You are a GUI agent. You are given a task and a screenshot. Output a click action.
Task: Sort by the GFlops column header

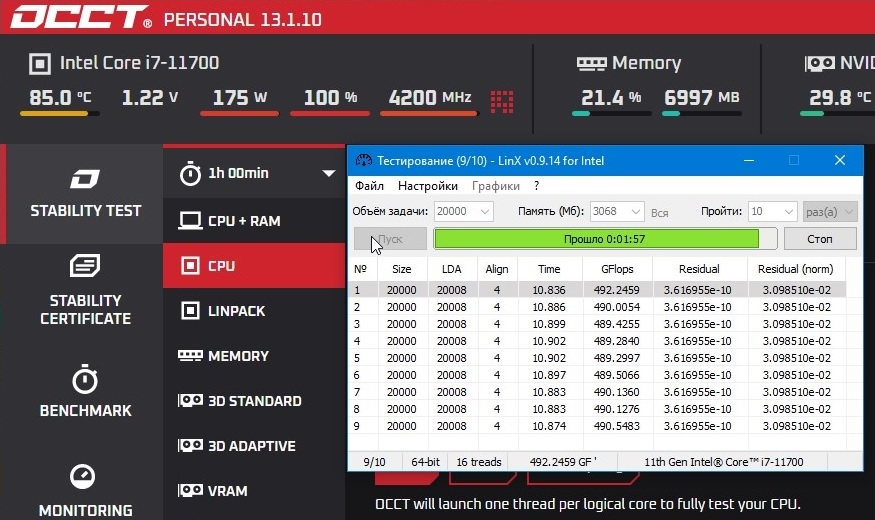pos(617,269)
